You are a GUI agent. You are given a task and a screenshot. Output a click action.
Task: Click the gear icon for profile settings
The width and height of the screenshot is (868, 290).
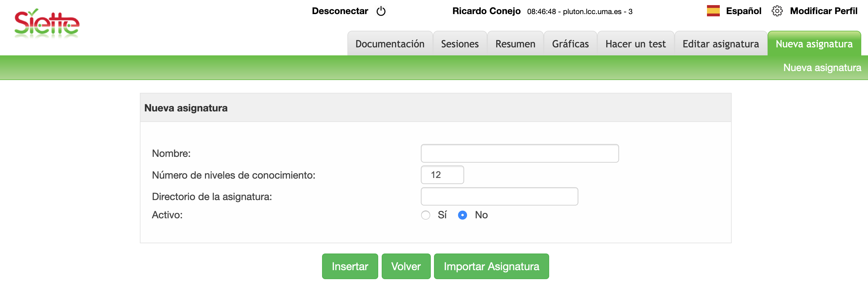click(x=777, y=11)
